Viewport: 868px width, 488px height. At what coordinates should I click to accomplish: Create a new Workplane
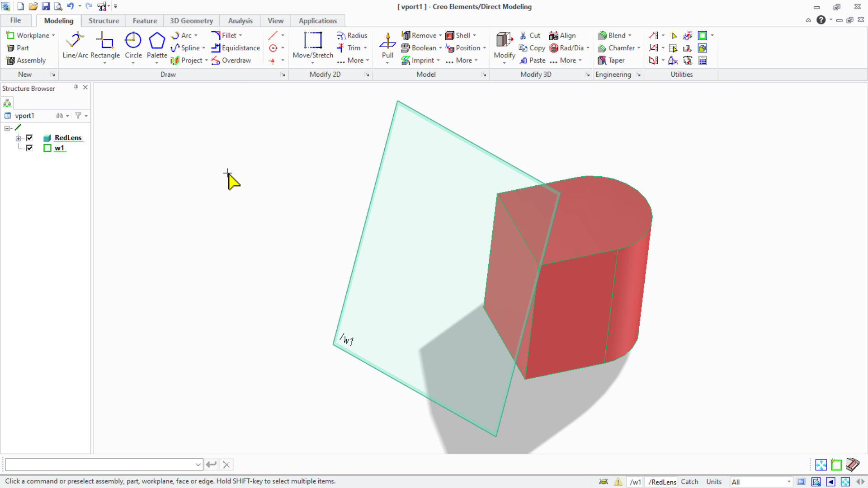point(28,35)
